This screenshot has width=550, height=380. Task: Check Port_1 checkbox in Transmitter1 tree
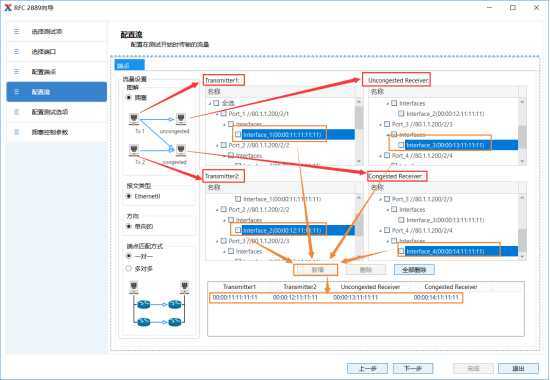223,114
